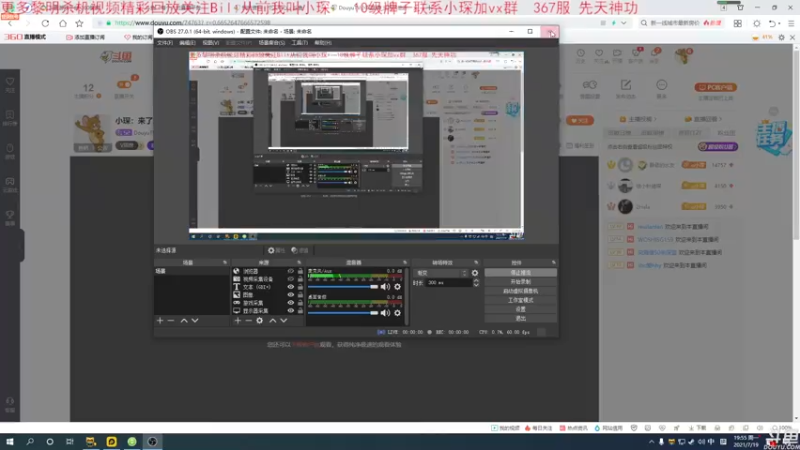800x450 pixels.
Task: Open Settings from OBS Controls
Action: click(x=520, y=309)
